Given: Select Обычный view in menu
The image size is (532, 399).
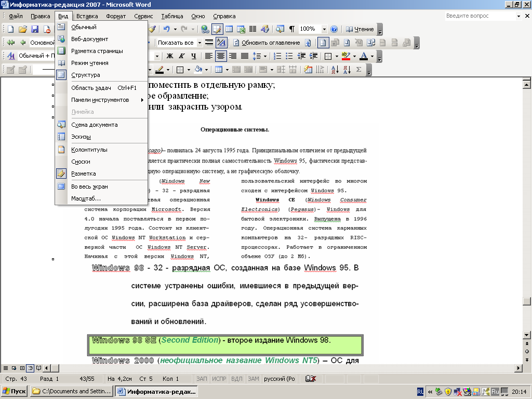Looking at the screenshot, I should click(x=101, y=27).
